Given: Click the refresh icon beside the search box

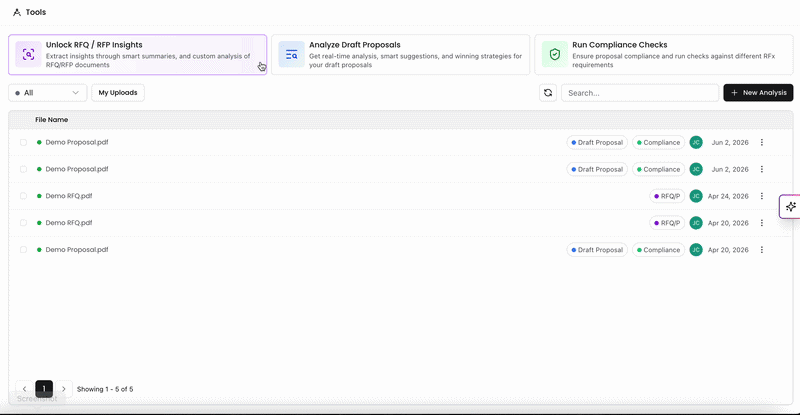Looking at the screenshot, I should click(x=548, y=93).
